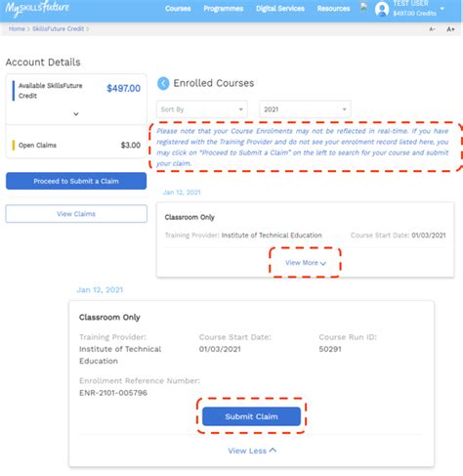
Task: Decrease font size with A- button
Action: (x=432, y=29)
